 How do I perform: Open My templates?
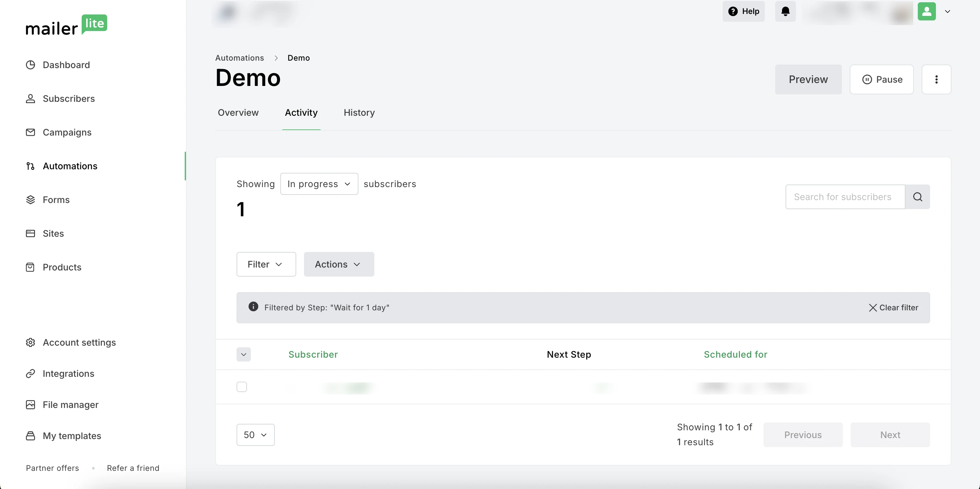pyautogui.click(x=72, y=436)
